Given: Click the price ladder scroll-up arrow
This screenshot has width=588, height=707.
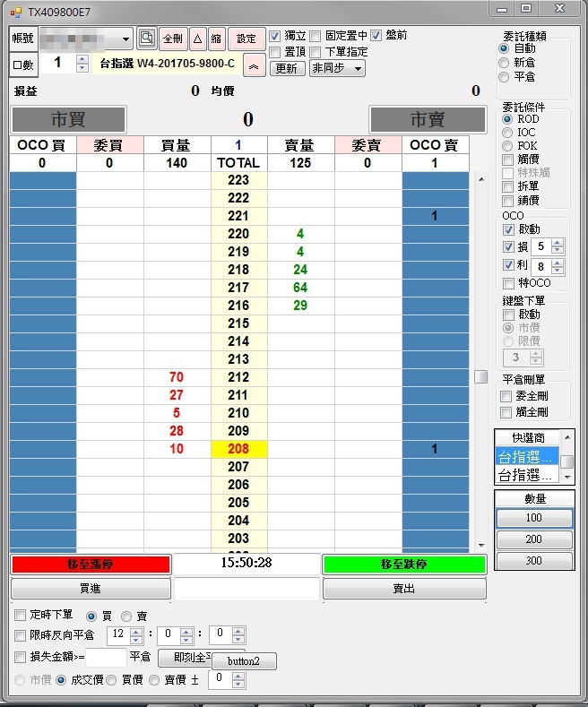Looking at the screenshot, I should pos(481,179).
